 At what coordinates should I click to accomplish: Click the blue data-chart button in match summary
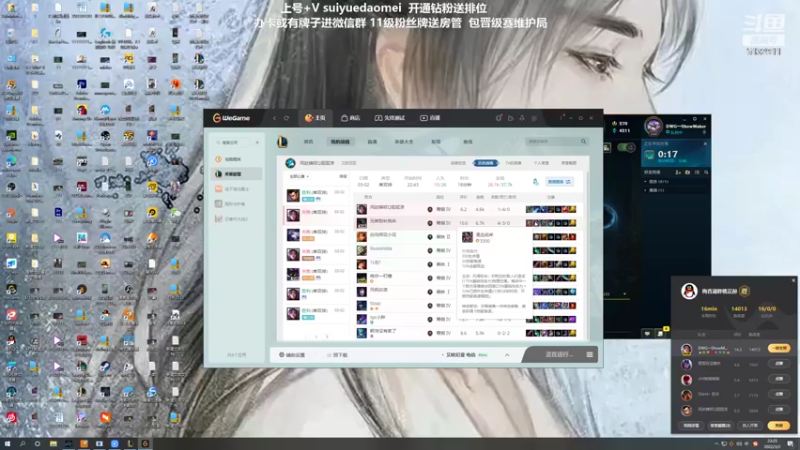[559, 182]
